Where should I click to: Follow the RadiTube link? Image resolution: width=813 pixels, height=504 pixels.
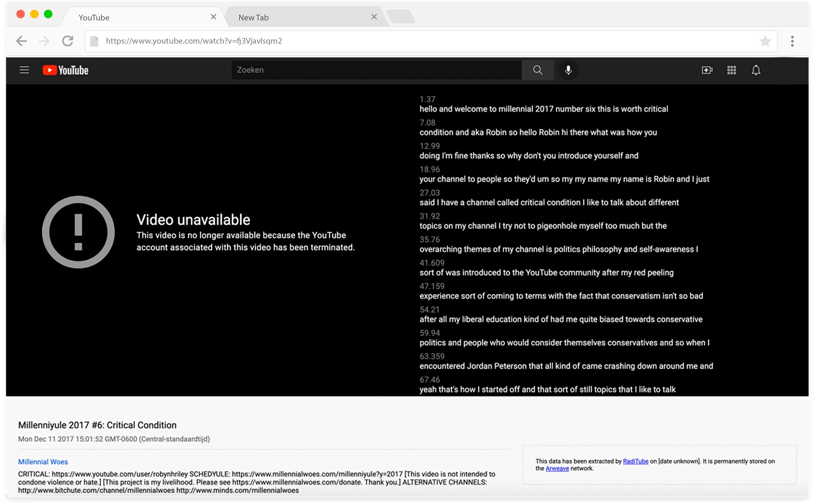click(x=635, y=461)
